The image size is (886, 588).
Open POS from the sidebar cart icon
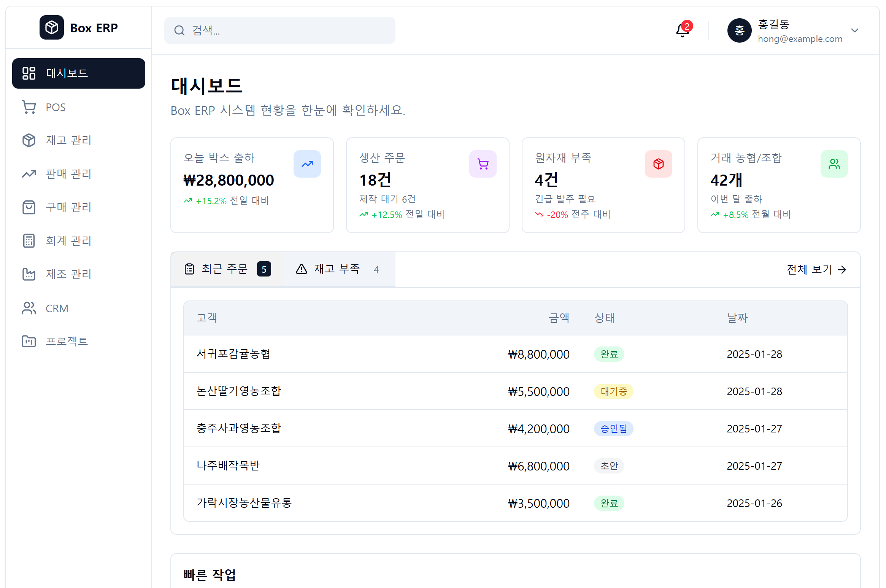(x=29, y=107)
